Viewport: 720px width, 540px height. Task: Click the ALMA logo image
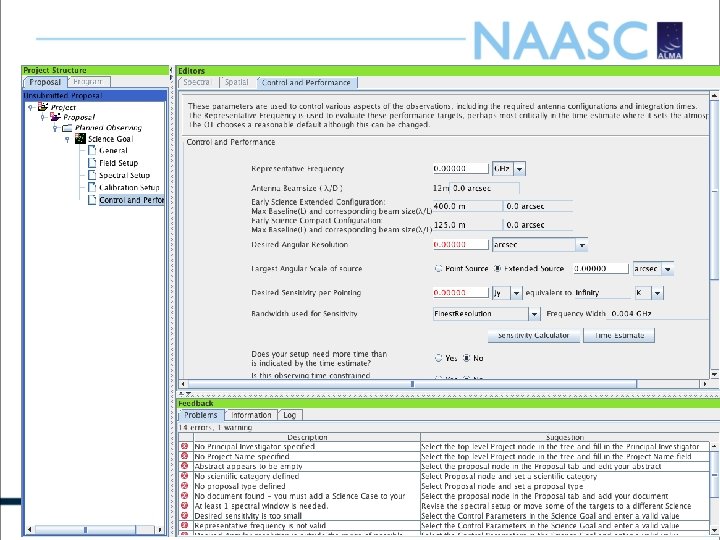tap(669, 40)
